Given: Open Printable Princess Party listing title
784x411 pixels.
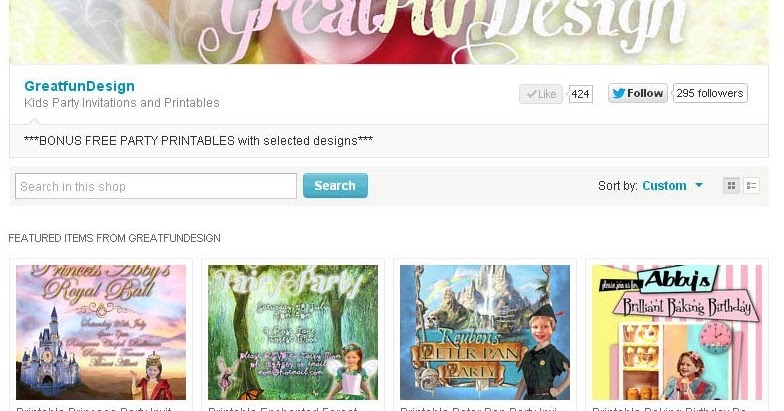Looking at the screenshot, I should pos(94,408).
